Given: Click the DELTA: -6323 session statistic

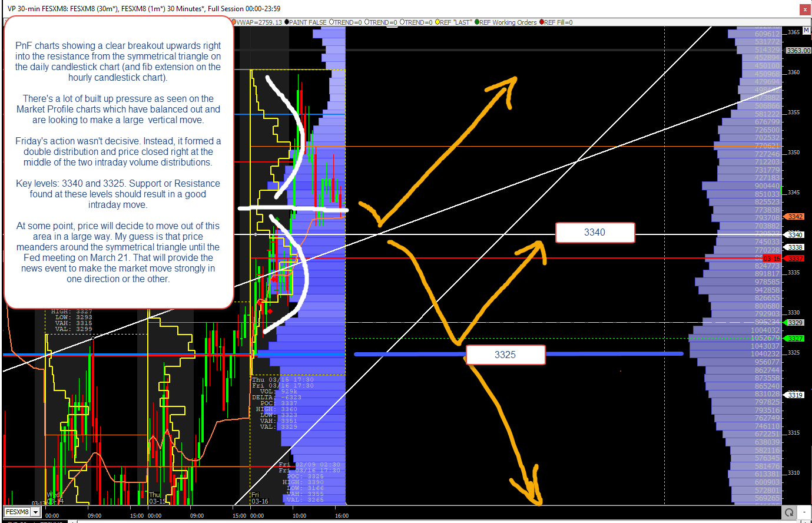Looking at the screenshot, I should click(277, 398).
